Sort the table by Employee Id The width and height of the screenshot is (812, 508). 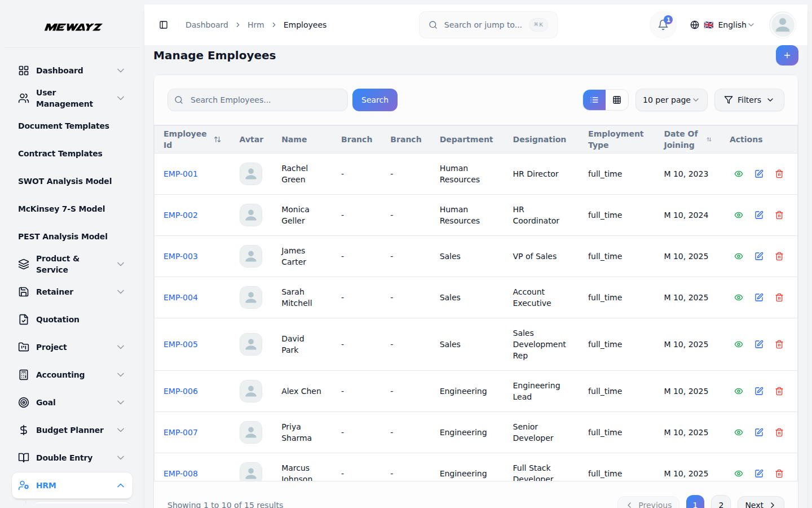point(218,139)
